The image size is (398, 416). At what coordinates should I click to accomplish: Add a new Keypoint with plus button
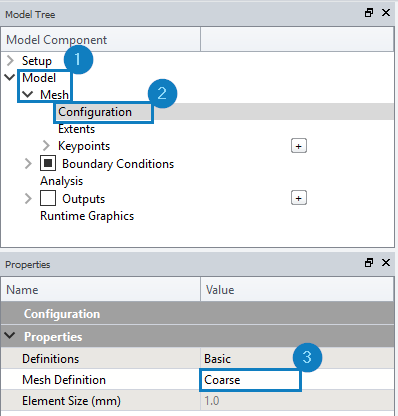[x=299, y=146]
